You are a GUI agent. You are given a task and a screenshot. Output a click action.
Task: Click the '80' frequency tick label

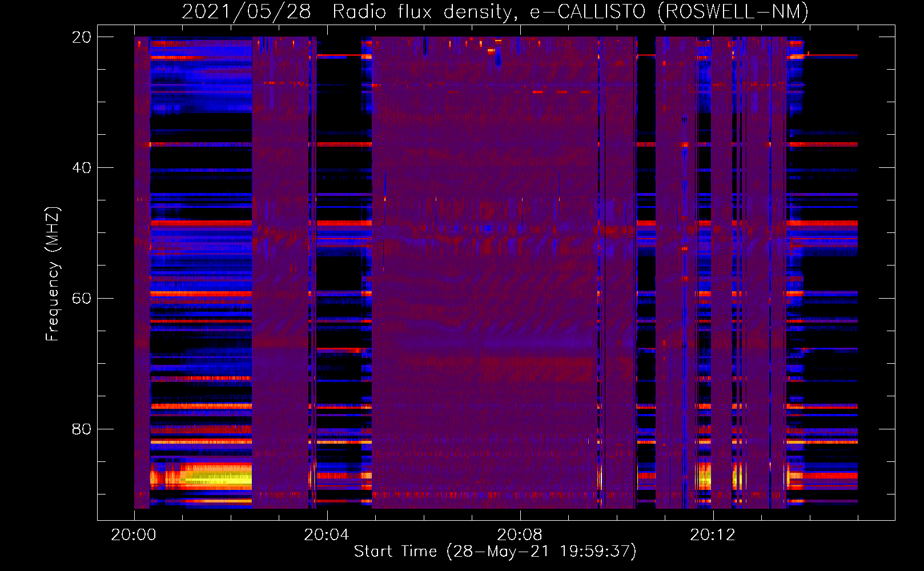[x=81, y=429]
